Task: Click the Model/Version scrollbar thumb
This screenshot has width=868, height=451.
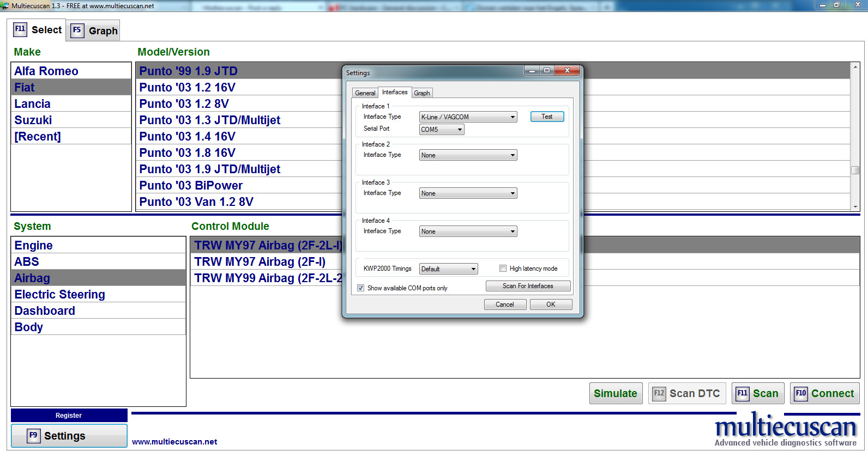Action: 855,170
